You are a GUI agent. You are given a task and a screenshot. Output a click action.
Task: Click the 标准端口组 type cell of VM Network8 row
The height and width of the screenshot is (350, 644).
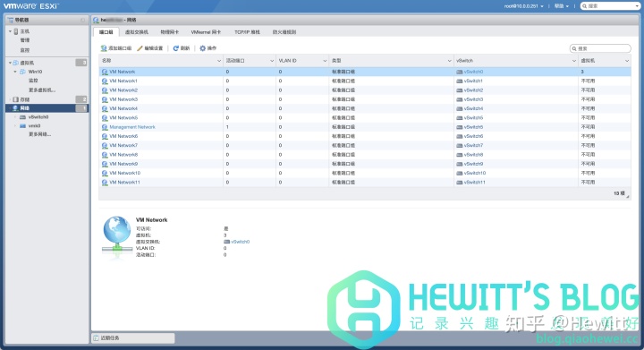pyautogui.click(x=343, y=155)
